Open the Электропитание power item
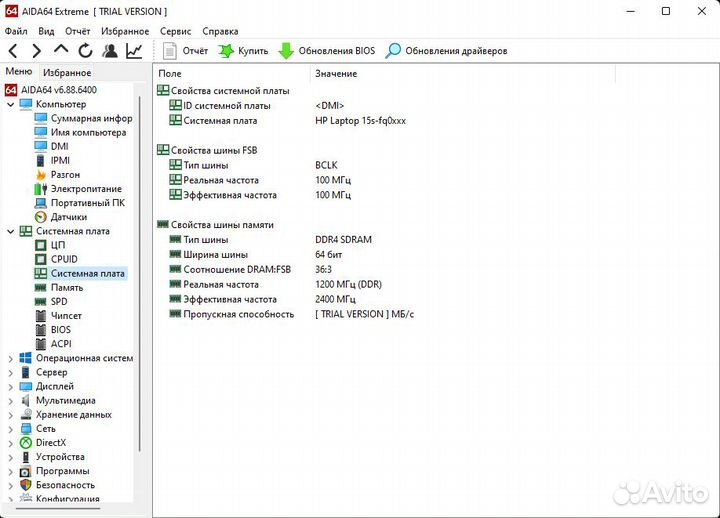Viewport: 720px width, 518px height. coord(86,189)
